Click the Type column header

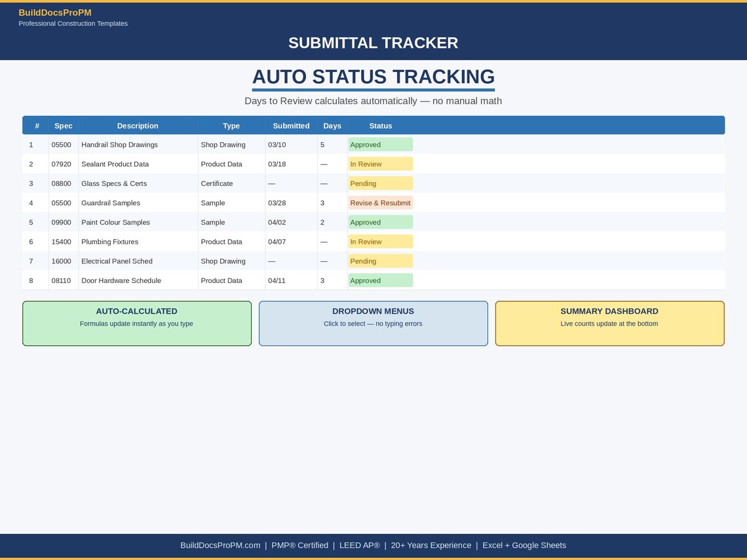[x=231, y=126]
